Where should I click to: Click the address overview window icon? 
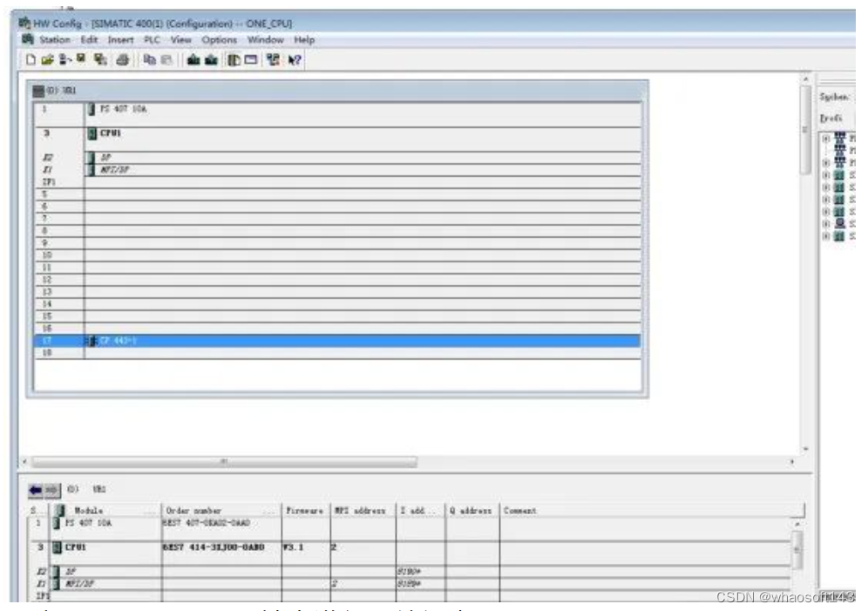pos(251,59)
